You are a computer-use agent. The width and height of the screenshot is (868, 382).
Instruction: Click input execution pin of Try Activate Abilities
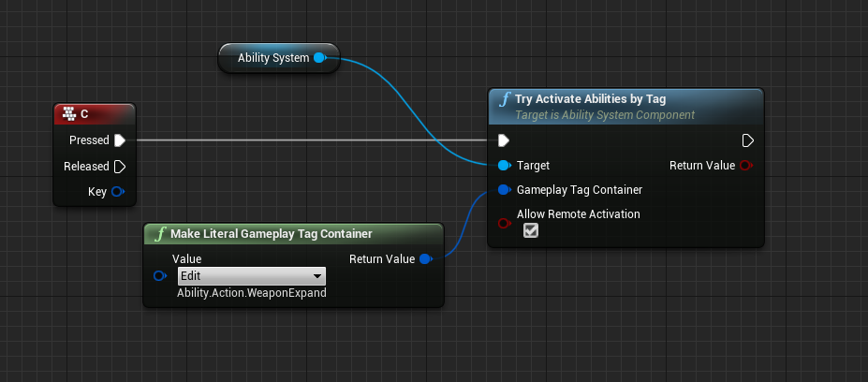(503, 140)
